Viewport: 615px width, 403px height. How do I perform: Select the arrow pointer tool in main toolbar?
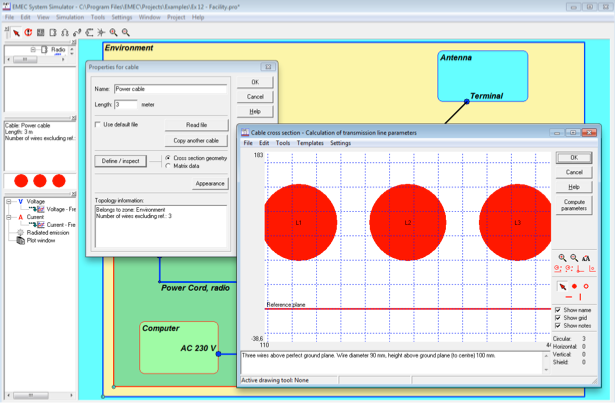(x=16, y=33)
